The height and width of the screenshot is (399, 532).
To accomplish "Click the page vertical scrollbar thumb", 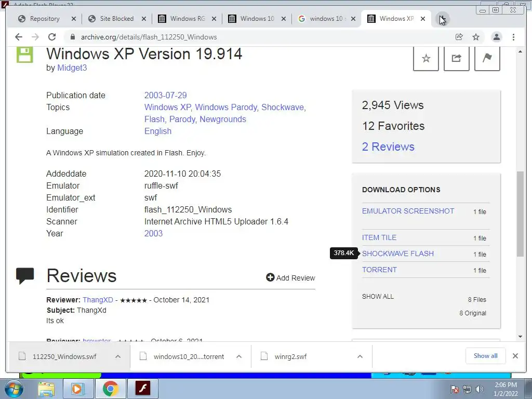I will 520,214.
